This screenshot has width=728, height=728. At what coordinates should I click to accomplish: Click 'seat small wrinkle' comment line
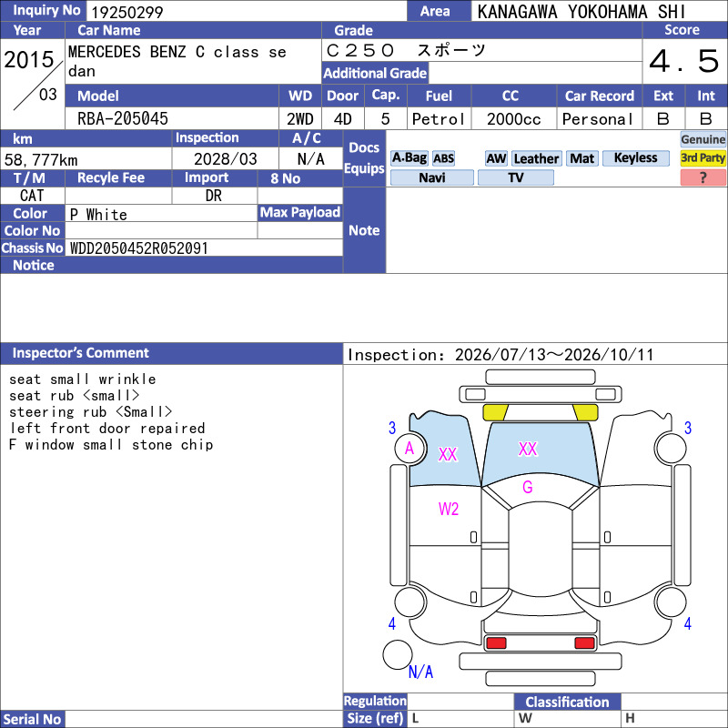tap(83, 379)
